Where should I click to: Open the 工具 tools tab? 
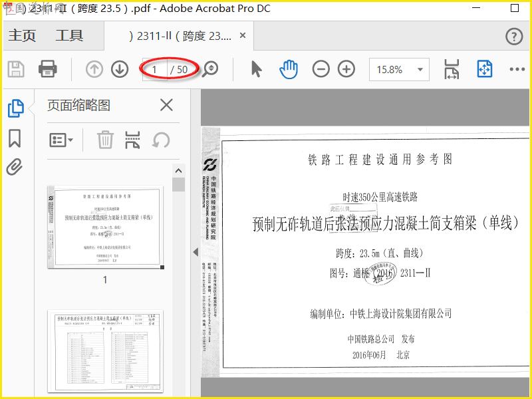[x=70, y=35]
